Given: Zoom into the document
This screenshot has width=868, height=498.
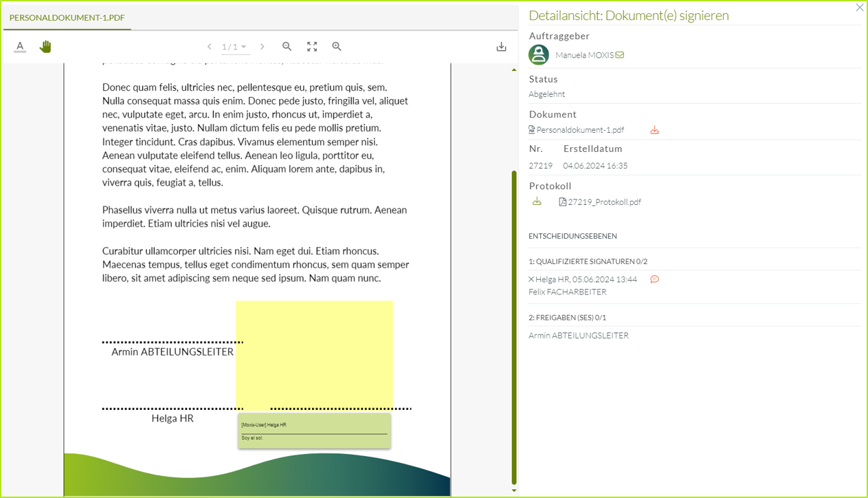Looking at the screenshot, I should click(337, 46).
